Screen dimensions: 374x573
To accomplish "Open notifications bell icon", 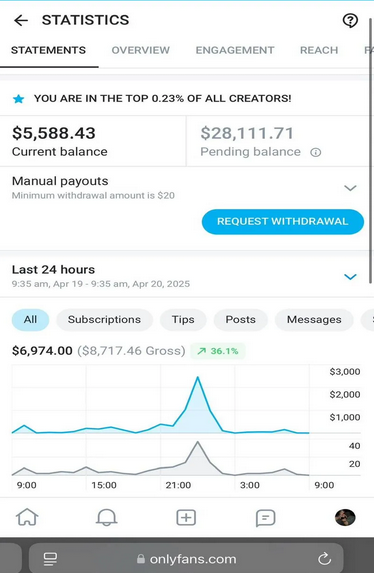I will click(x=106, y=517).
